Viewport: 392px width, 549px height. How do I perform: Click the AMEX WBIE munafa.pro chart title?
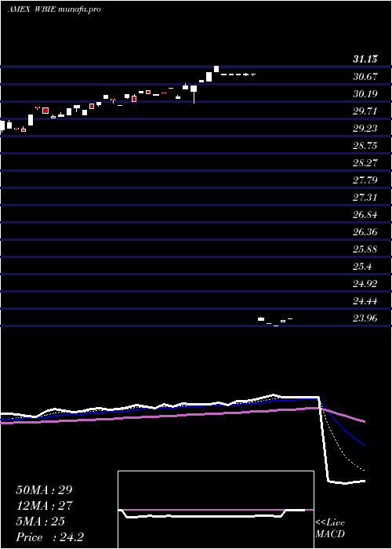tap(54, 9)
